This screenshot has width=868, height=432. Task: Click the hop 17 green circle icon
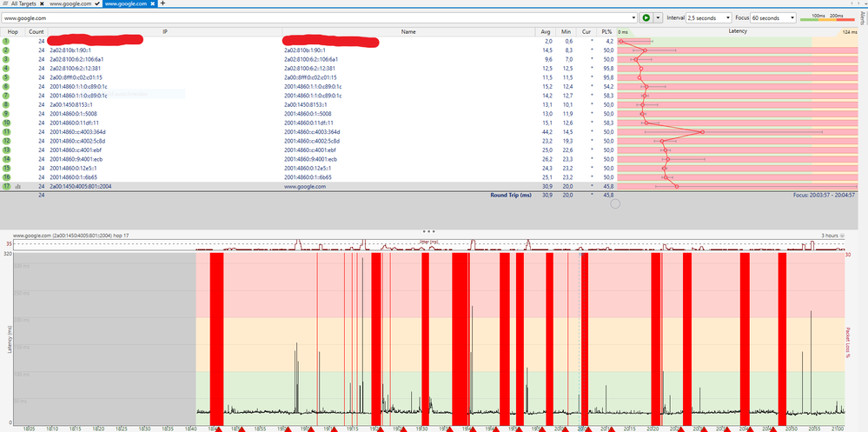pyautogui.click(x=7, y=186)
